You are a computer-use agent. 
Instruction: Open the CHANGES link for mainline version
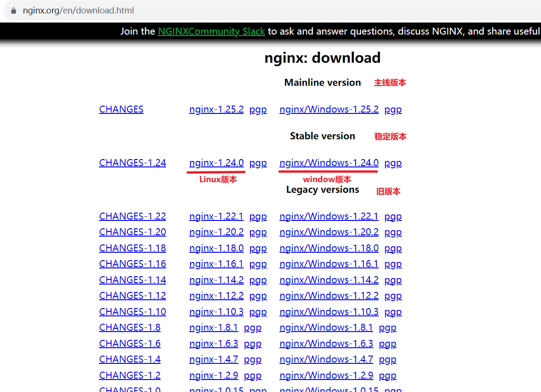(121, 109)
